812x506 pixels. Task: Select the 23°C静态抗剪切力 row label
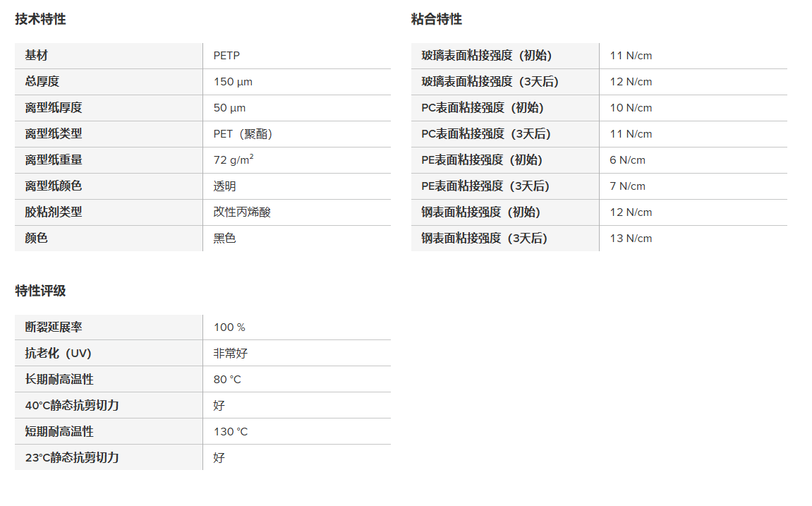coord(72,458)
